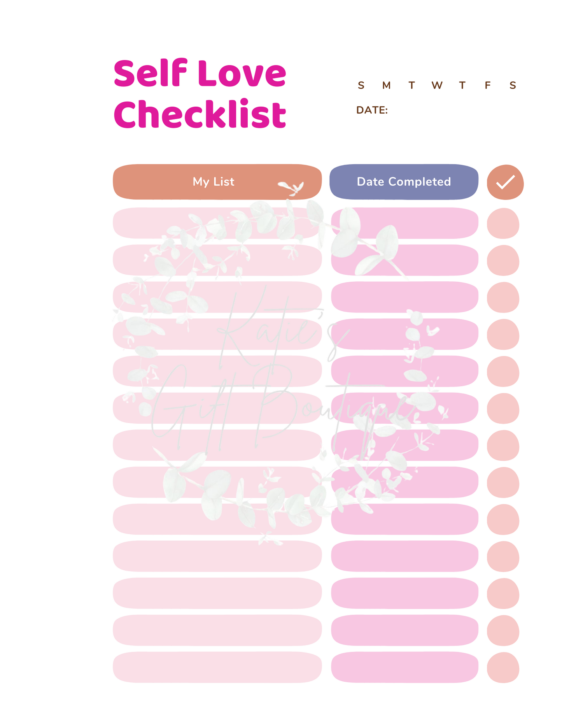Select the Monday "M" day letter
This screenshot has height=728, width=562.
pyautogui.click(x=386, y=85)
